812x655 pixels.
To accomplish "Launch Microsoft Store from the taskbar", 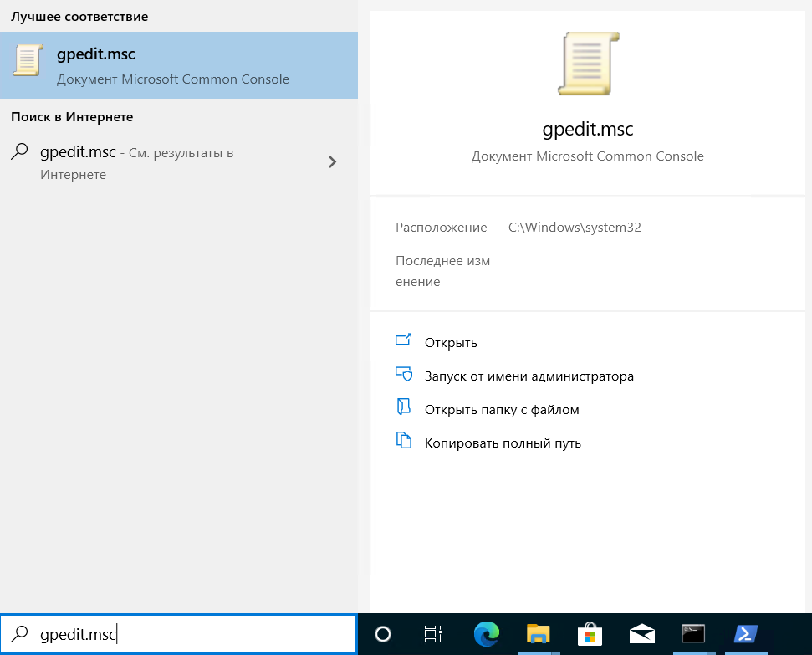I will tap(589, 634).
